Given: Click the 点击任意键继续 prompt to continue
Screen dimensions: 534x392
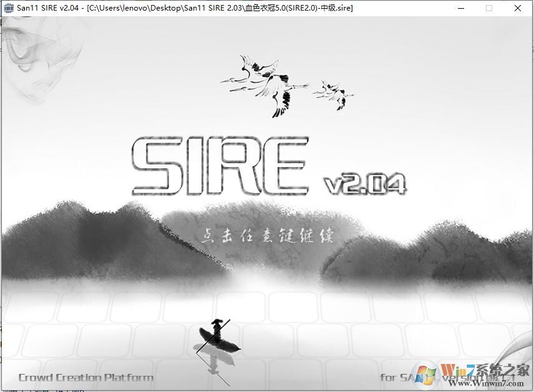Looking at the screenshot, I should pyautogui.click(x=267, y=236).
